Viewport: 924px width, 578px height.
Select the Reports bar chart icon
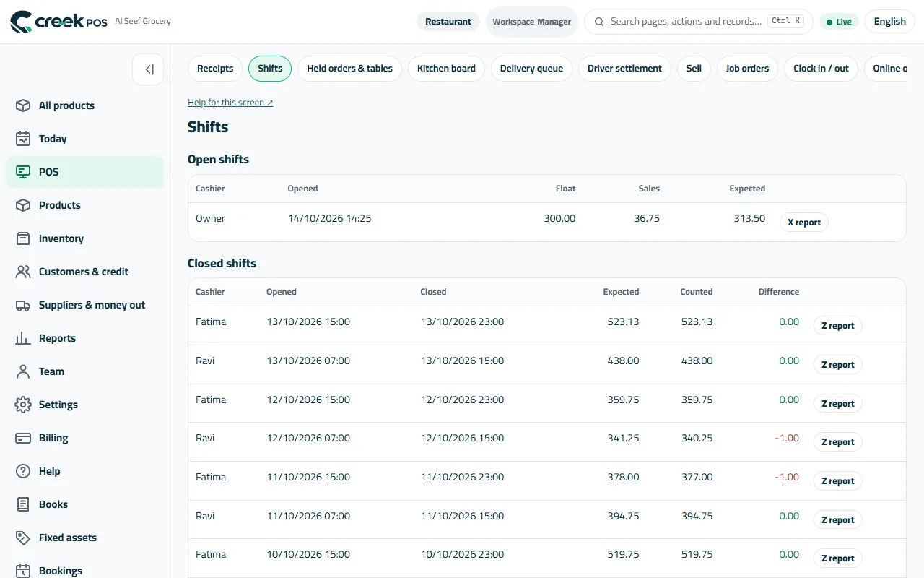coord(23,338)
